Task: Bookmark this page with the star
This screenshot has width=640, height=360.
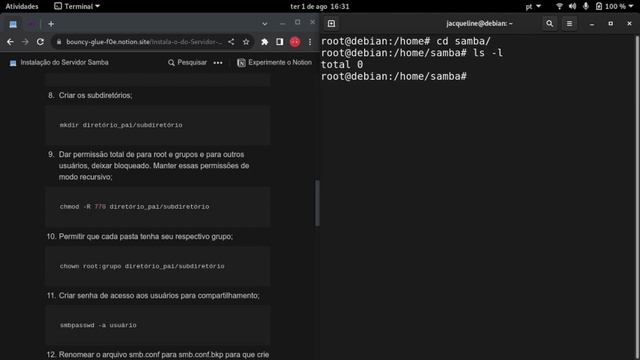Action: coord(246,42)
